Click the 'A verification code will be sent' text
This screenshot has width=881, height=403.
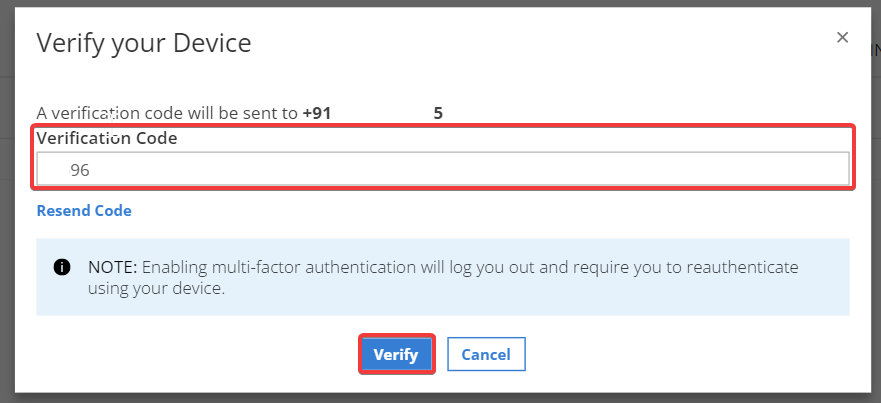pos(167,114)
